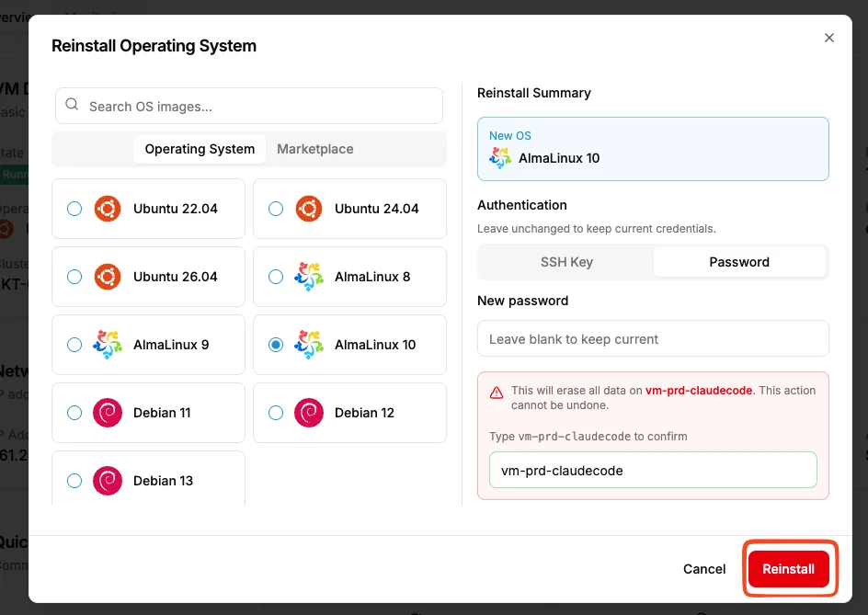This screenshot has width=868, height=615.
Task: Click the magnifier icon in search box
Action: click(72, 104)
